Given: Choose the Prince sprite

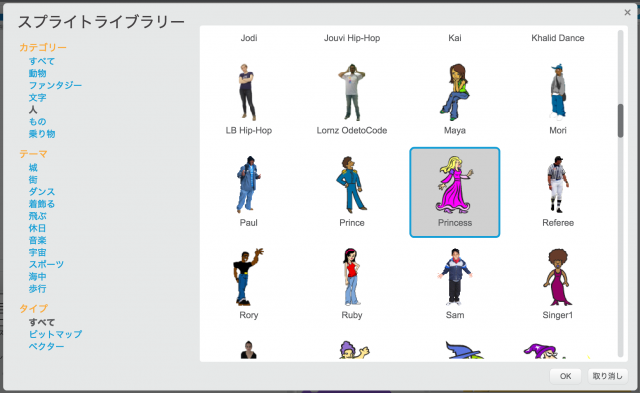Looking at the screenshot, I should tap(351, 192).
